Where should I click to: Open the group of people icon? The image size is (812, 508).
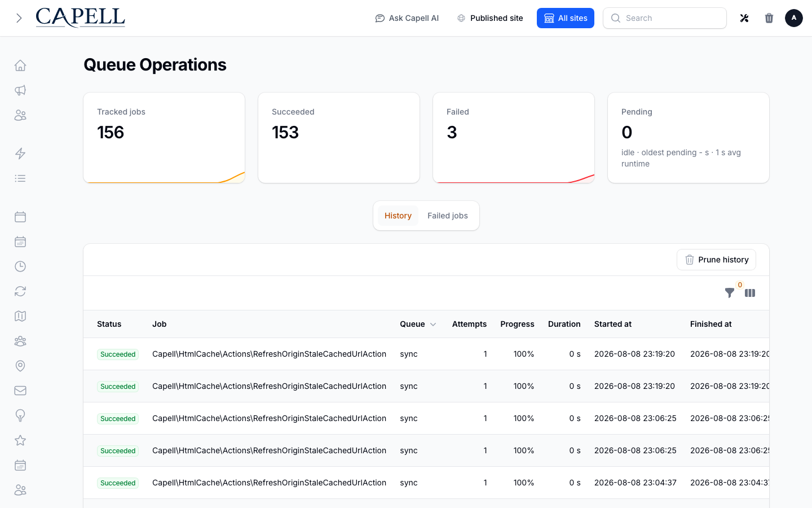coord(20,341)
